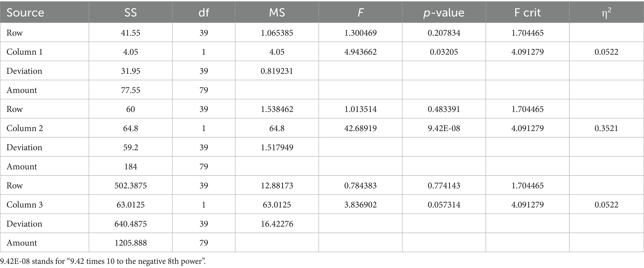Viewport: 644px width, 268px height.
Task: Click the p-value column header
Action: [444, 12]
